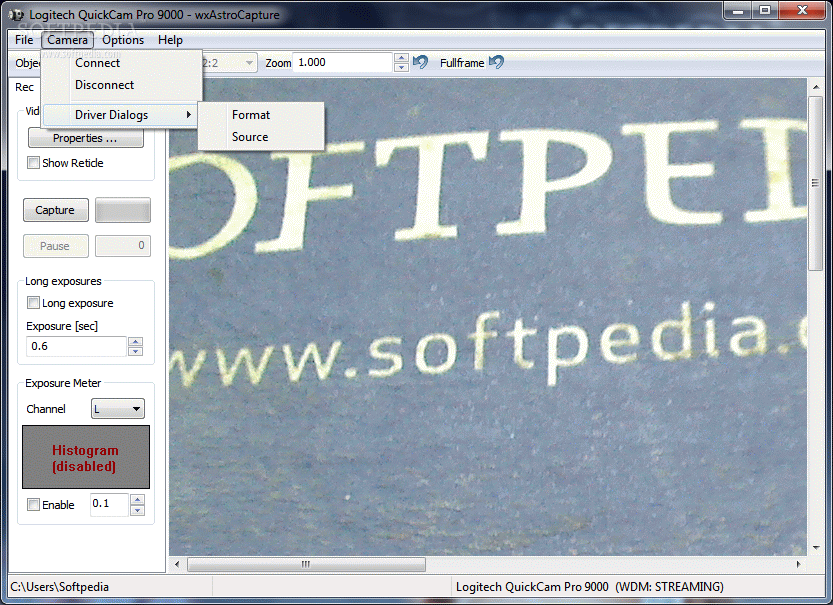Open the Channel dropdown showing L
Viewport: 833px width, 605px height.
pyautogui.click(x=118, y=409)
